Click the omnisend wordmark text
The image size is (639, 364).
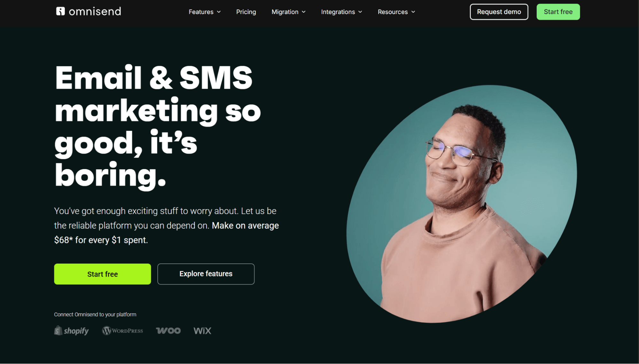[x=95, y=12]
